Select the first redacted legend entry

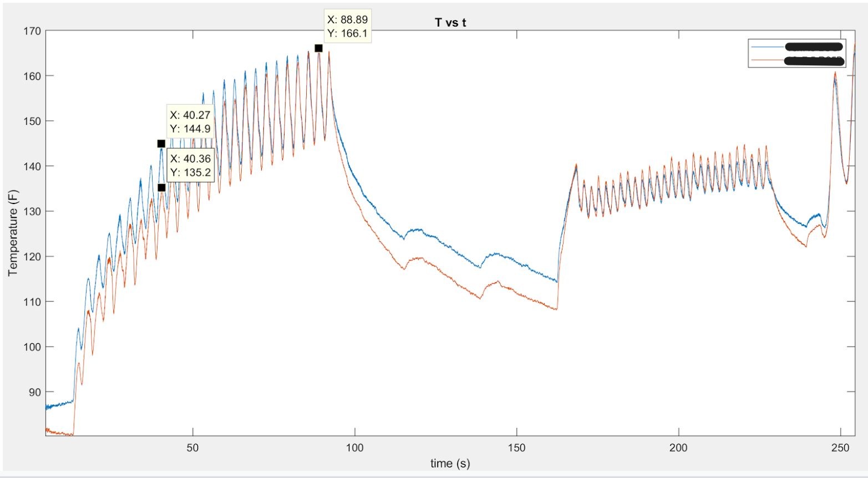point(814,47)
